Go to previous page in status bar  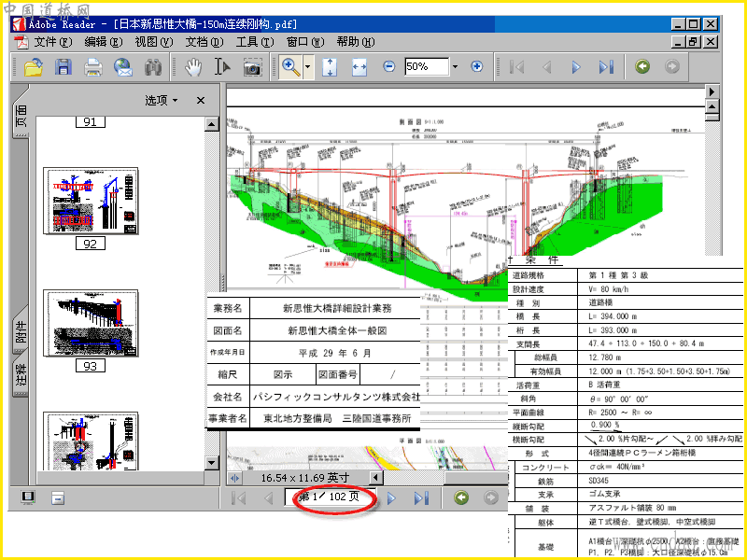coord(268,498)
